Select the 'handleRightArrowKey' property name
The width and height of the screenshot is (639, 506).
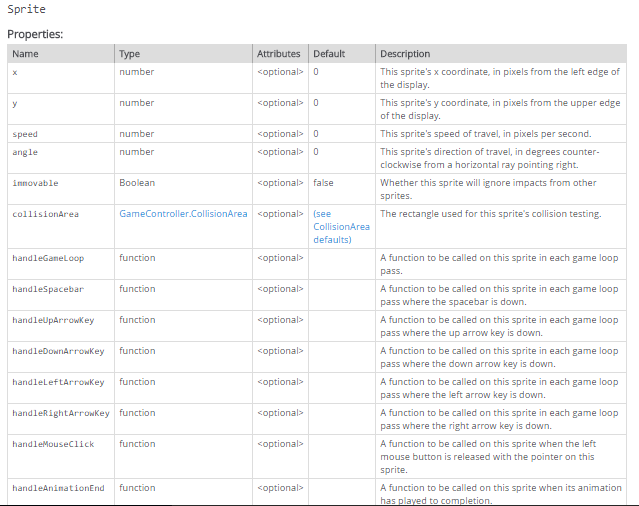pos(61,413)
